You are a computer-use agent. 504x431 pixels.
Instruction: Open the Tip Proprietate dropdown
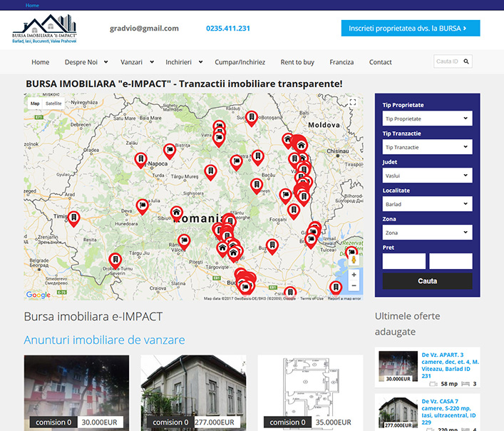[427, 118]
